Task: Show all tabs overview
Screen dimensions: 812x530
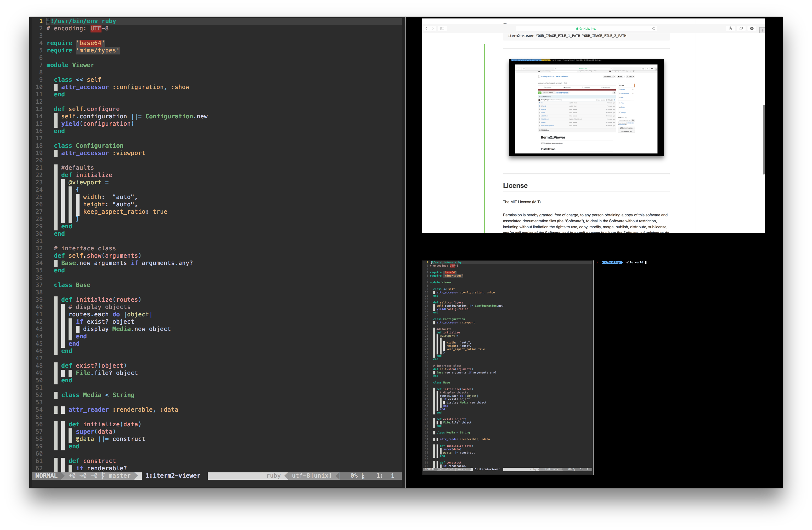Action: pos(741,29)
